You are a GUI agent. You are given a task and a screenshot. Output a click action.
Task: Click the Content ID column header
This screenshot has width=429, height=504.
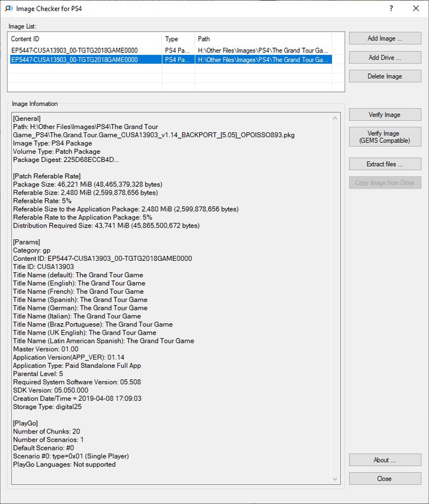click(85, 39)
